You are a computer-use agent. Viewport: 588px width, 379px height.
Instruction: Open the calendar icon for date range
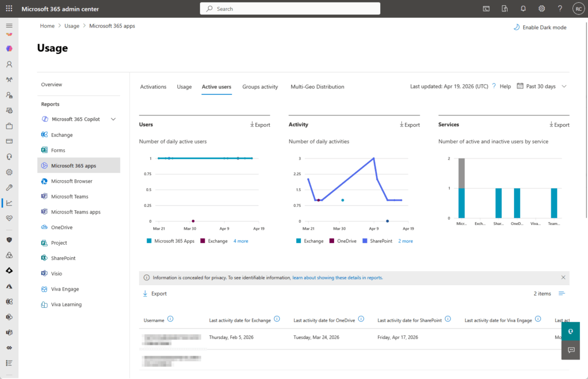520,86
